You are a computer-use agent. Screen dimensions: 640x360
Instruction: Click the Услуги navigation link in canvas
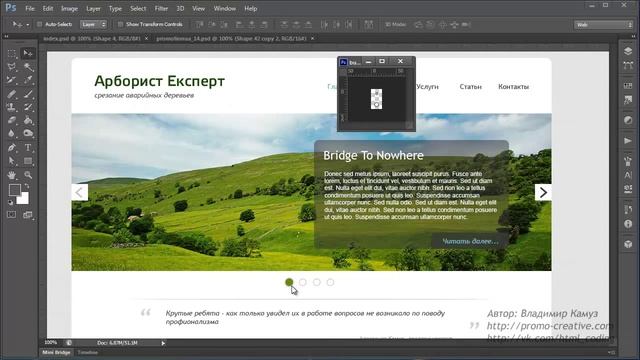tap(427, 87)
